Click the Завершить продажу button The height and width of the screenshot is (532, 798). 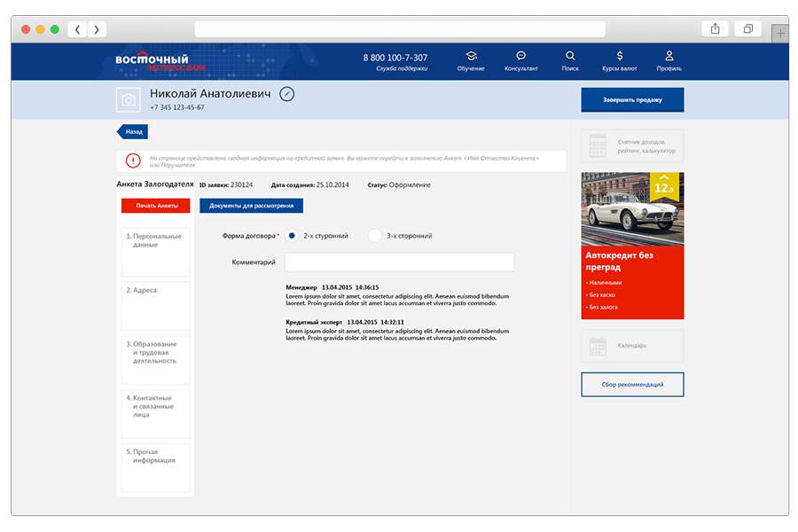[632, 100]
